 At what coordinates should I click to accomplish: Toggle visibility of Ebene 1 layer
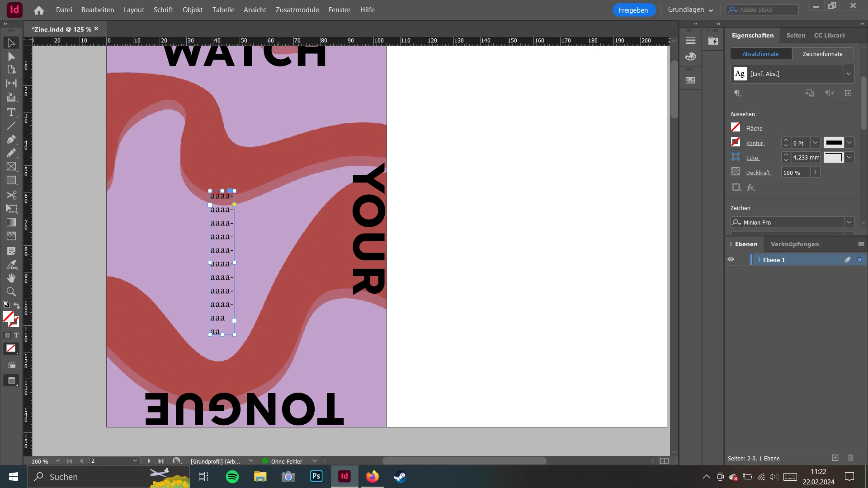[x=731, y=260]
